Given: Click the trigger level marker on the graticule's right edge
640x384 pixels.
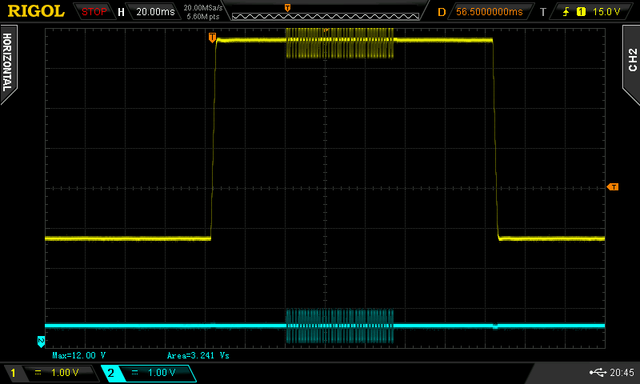Looking at the screenshot, I should point(613,187).
